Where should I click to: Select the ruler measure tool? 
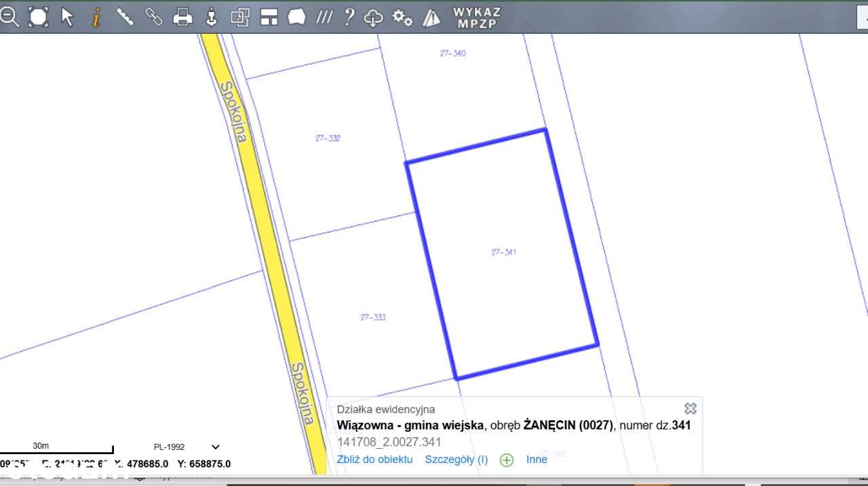pos(125,17)
